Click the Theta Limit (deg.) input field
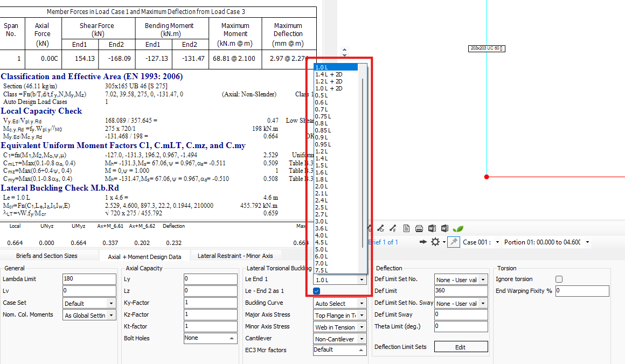 click(x=461, y=326)
